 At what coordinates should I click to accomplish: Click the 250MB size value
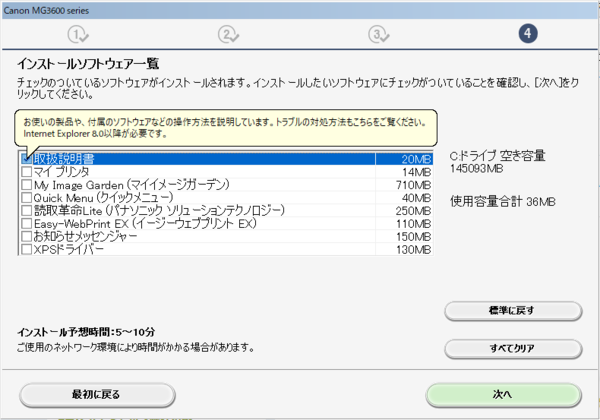(x=414, y=211)
